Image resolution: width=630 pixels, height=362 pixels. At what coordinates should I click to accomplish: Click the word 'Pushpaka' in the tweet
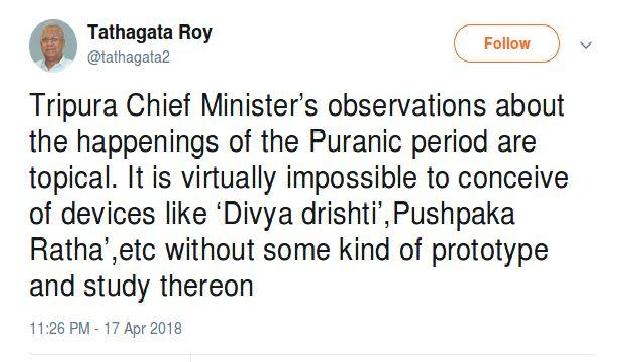click(453, 215)
